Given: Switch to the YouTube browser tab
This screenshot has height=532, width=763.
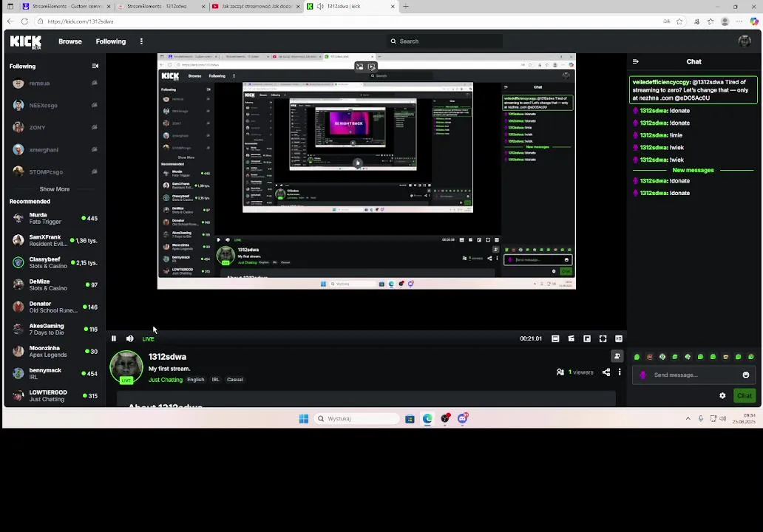Looking at the screenshot, I should point(256,7).
